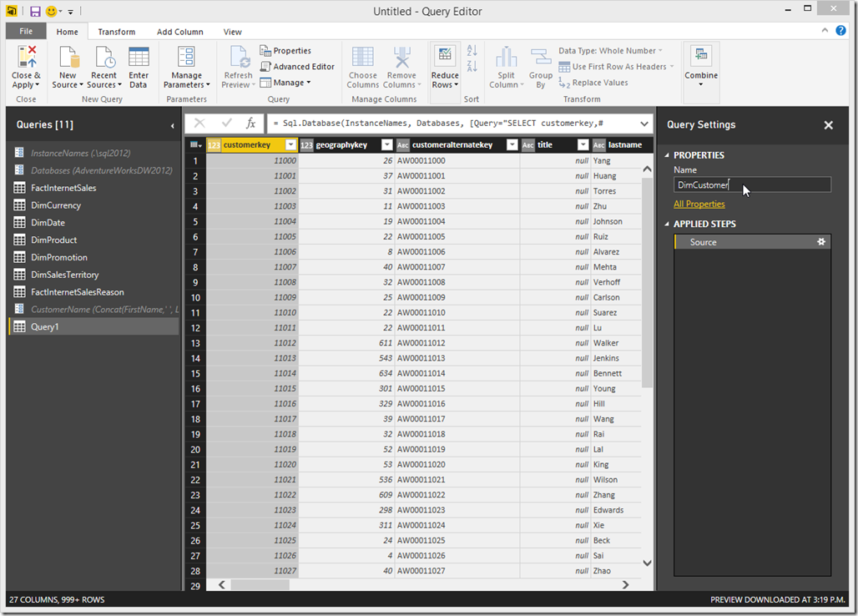Click the query Name input field

(752, 185)
